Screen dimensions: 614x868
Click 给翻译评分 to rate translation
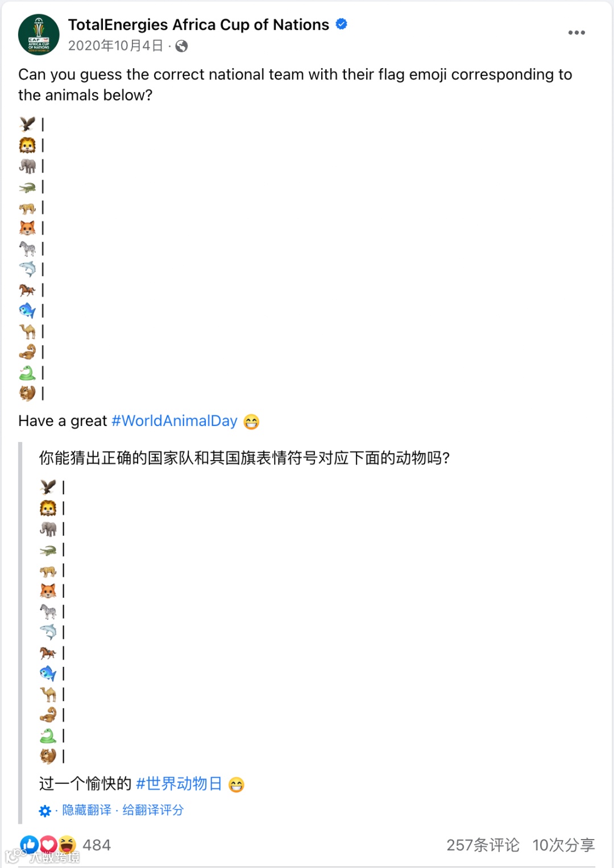click(153, 810)
